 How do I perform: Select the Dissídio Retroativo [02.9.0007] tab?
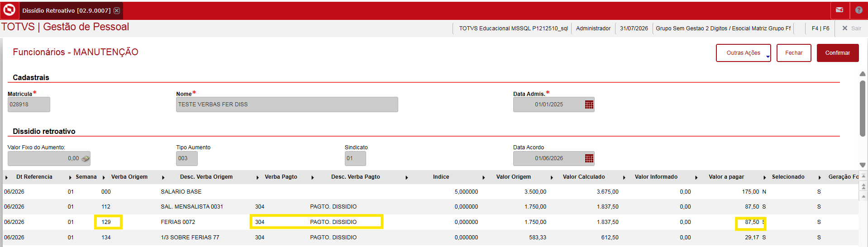coord(67,10)
